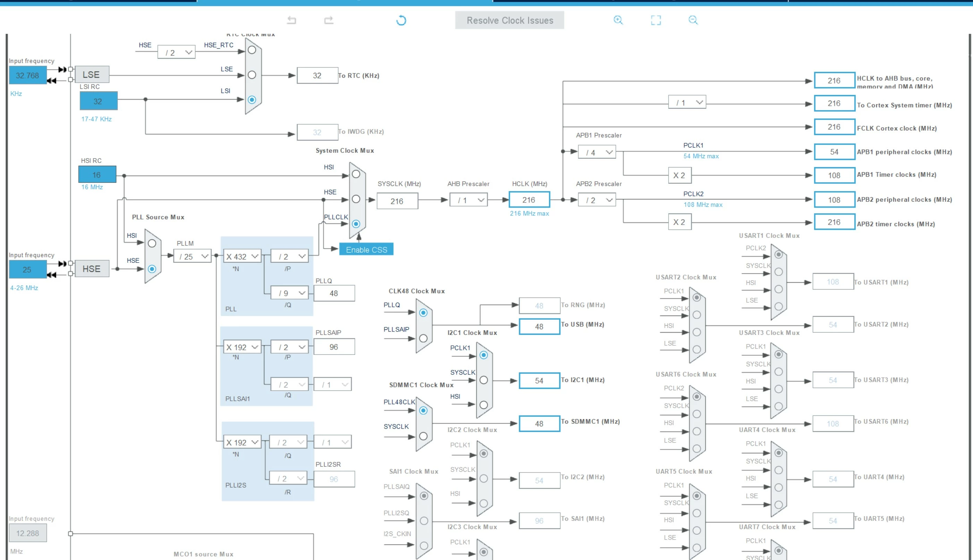
Task: Click the HSI RC 16 value box
Action: coord(97,175)
